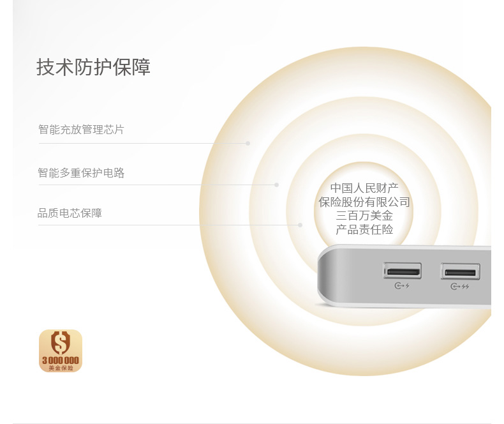Image resolution: width=504 pixels, height=424 pixels.
Task: Click the dot ending the 智能多重保护电路 line
Action: [276, 185]
